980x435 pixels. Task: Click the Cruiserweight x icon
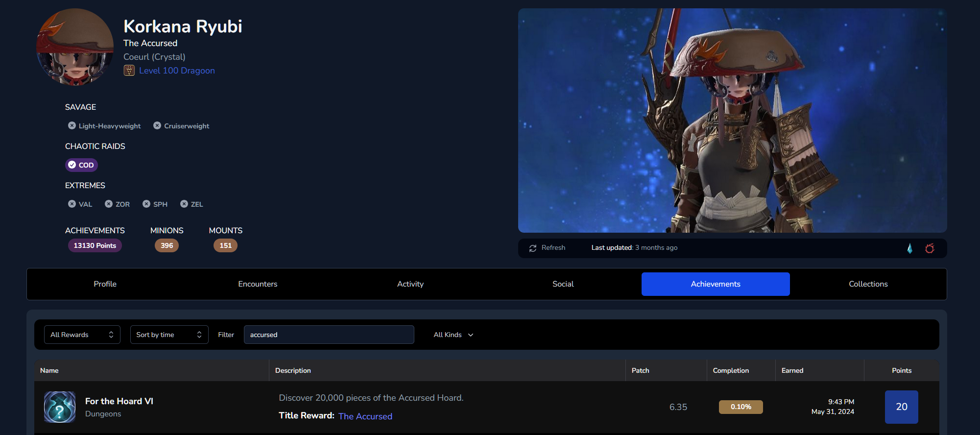(157, 126)
